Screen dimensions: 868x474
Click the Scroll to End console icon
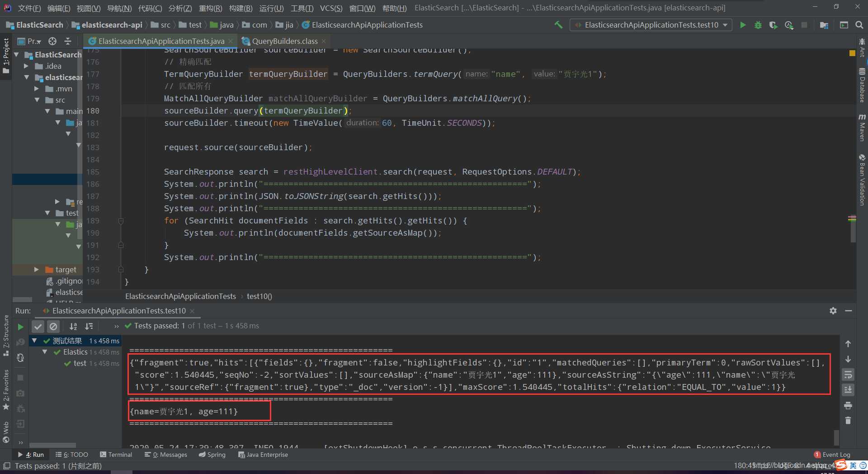[x=848, y=390]
